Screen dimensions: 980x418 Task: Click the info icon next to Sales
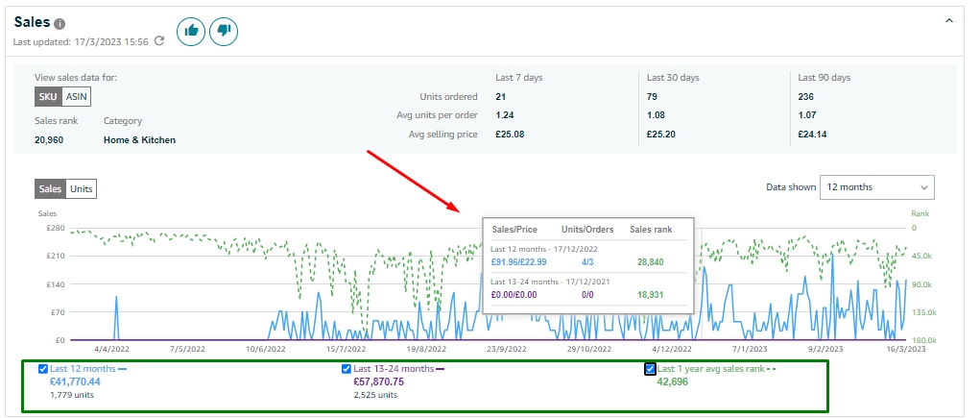pyautogui.click(x=60, y=23)
